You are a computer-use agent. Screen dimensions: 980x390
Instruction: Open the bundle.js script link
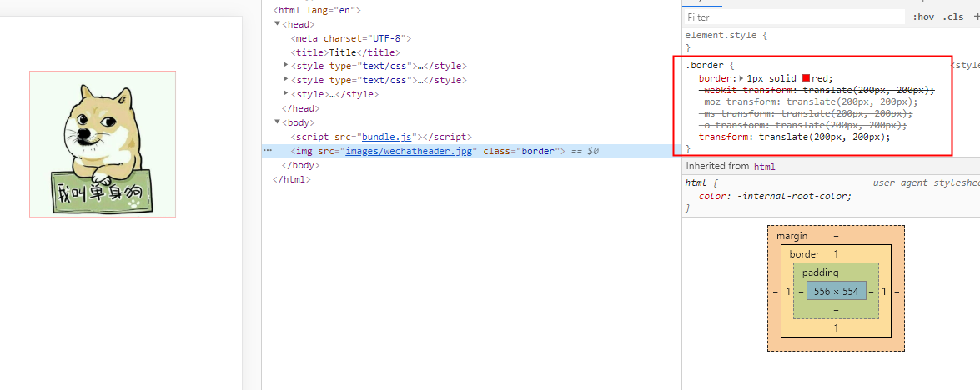386,137
